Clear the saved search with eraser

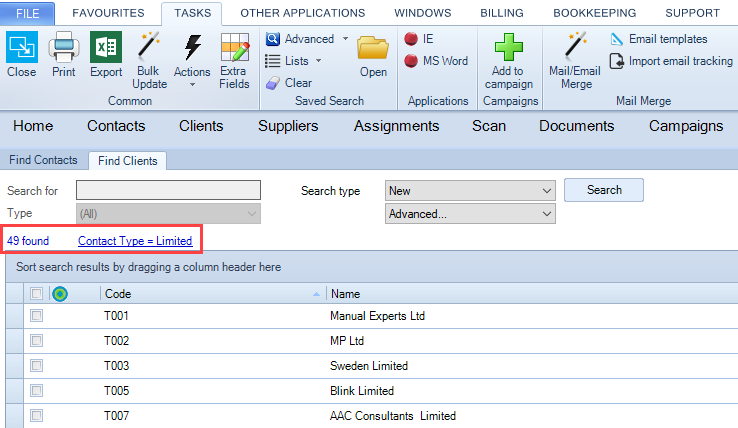coord(273,83)
